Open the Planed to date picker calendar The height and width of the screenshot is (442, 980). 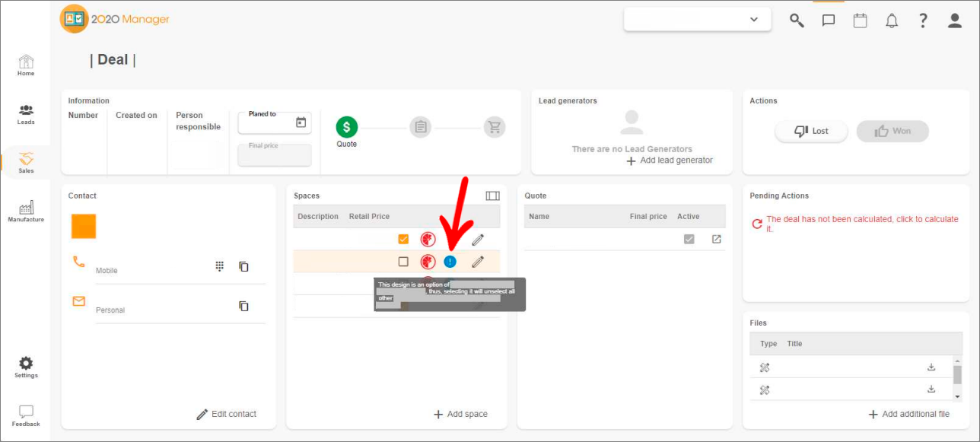coord(301,122)
